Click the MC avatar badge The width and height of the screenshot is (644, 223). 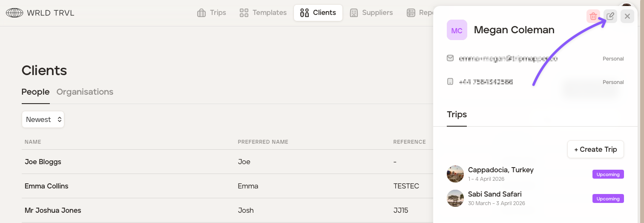(457, 30)
